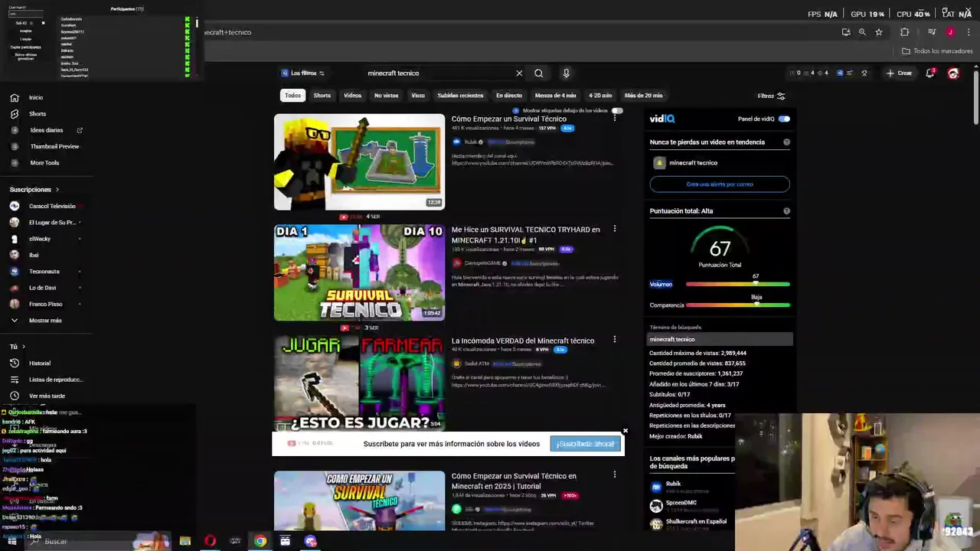The width and height of the screenshot is (980, 551).
Task: Open options menu for Survival Técnico 2025 Tutorial
Action: (x=614, y=475)
